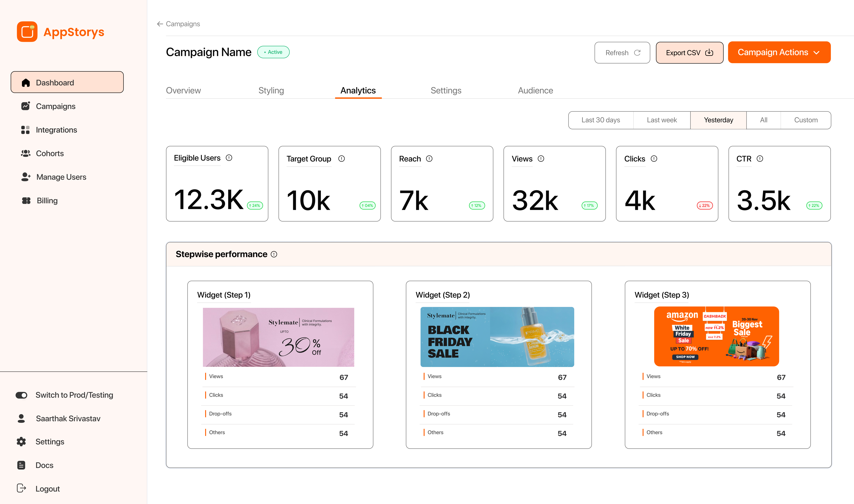Viewport: 854px width, 504px height.
Task: Toggle the Switch to Prod/Testing switch
Action: pos(21,395)
